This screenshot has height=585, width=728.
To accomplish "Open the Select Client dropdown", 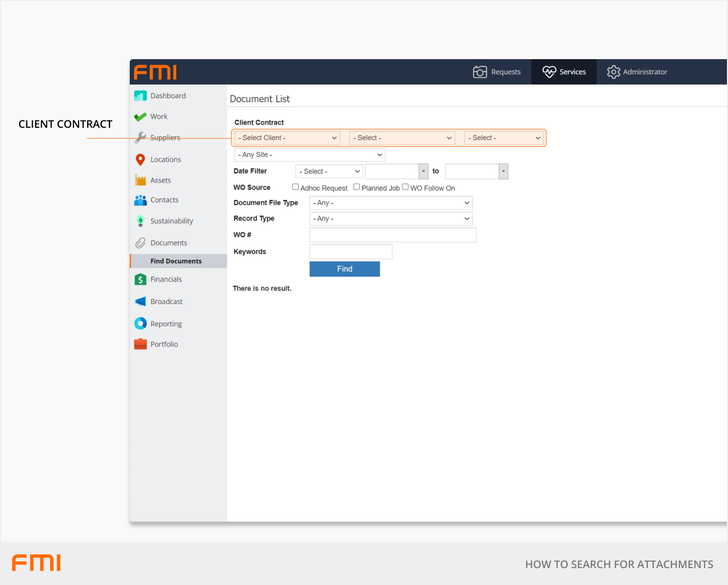I will click(287, 138).
